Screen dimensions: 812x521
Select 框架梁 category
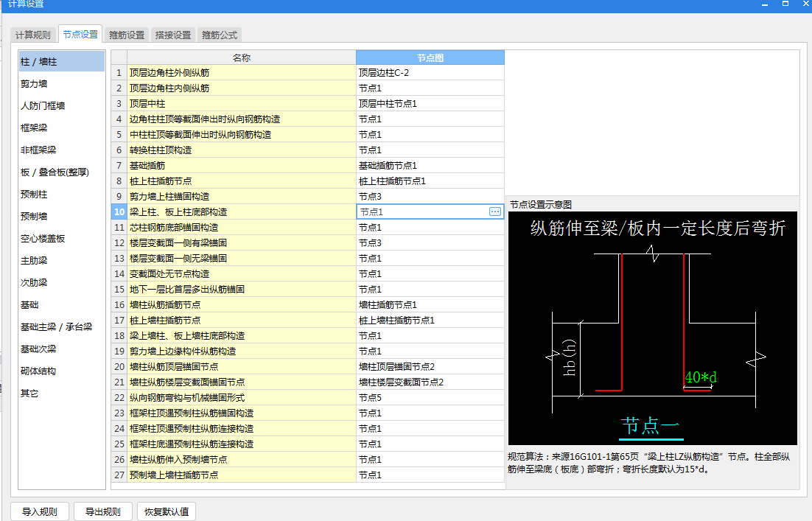click(62, 128)
